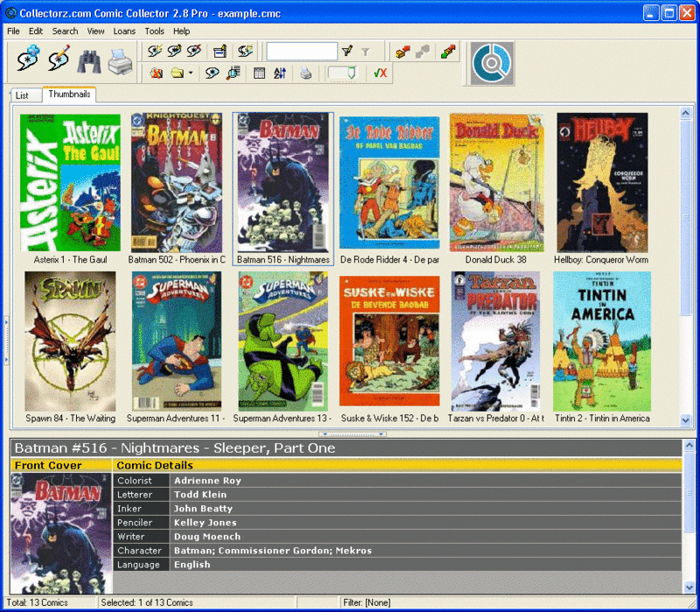Click the multiple speech-bubbles lightning icon
Image resolution: width=700 pixels, height=612 pixels.
pos(245,51)
